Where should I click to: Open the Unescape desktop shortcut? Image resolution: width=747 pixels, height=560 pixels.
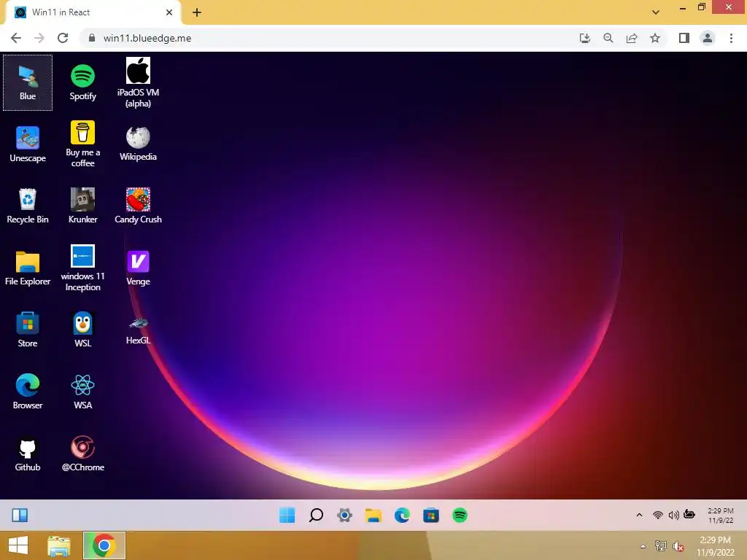(x=28, y=144)
